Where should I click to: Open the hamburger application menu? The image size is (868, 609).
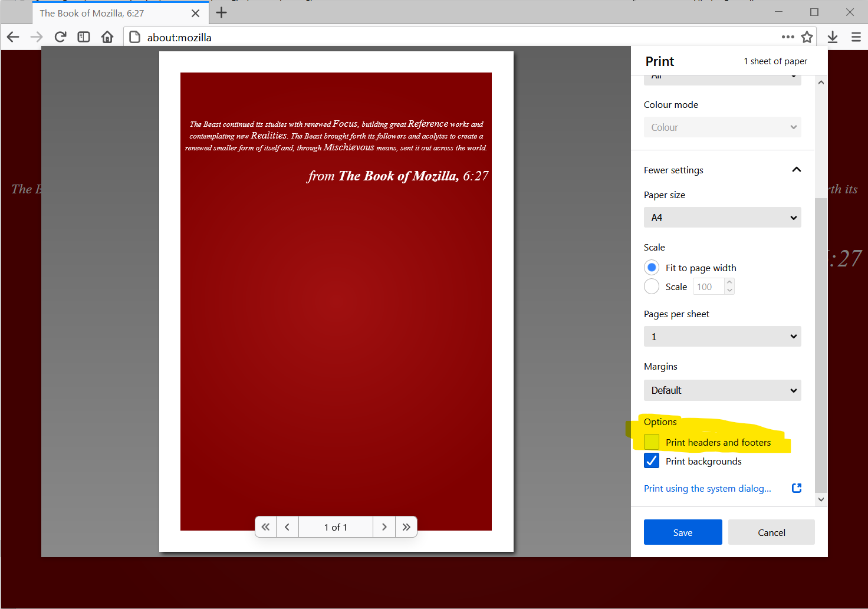856,37
